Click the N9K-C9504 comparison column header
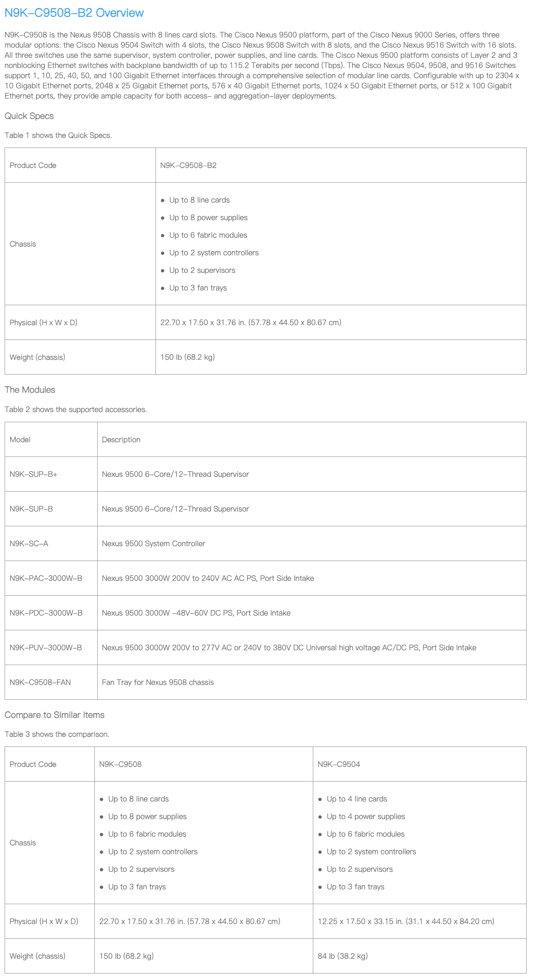Screen dimensions: 534x980 tap(339, 764)
